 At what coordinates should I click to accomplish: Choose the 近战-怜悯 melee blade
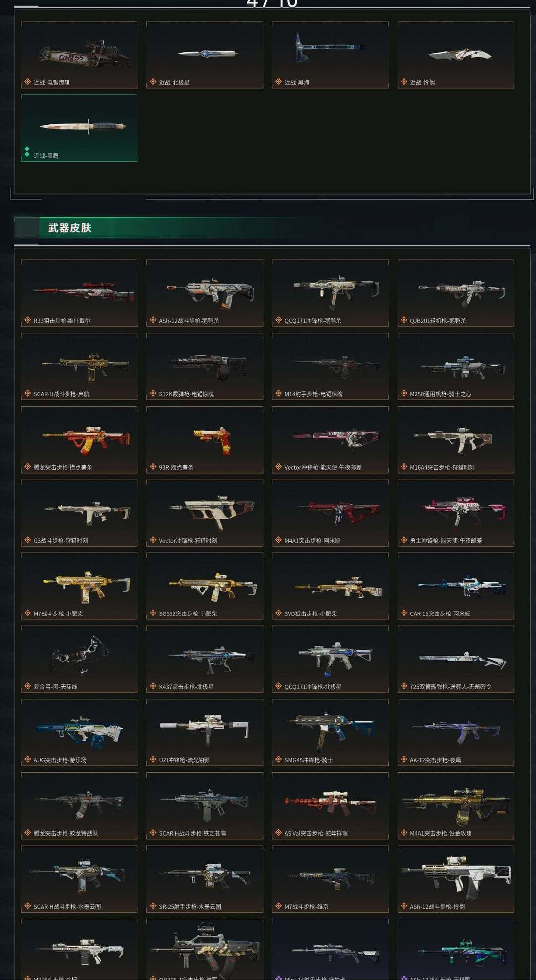point(456,55)
